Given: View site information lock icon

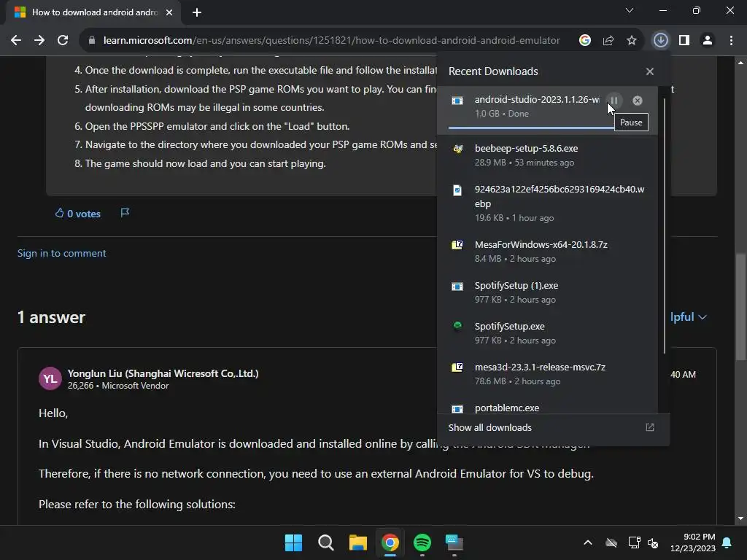Looking at the screenshot, I should click(92, 41).
